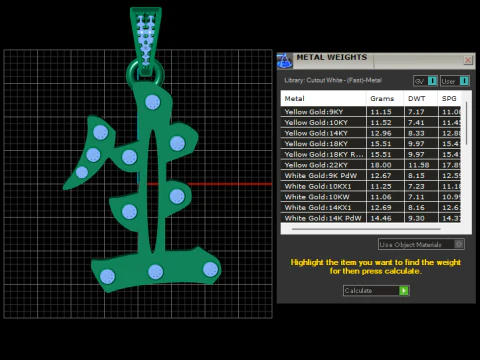The image size is (480, 360).
Task: Select the White Gold:10KW row
Action: (x=371, y=197)
